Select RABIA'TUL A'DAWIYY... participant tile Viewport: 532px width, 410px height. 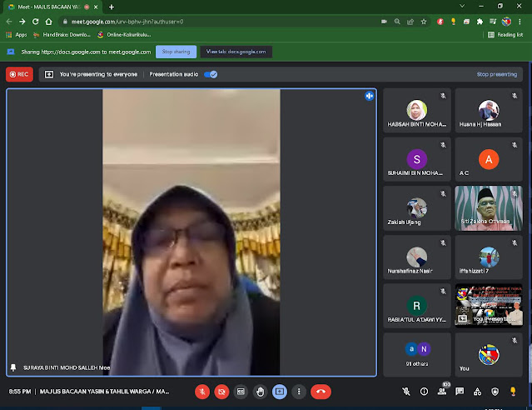(x=417, y=306)
